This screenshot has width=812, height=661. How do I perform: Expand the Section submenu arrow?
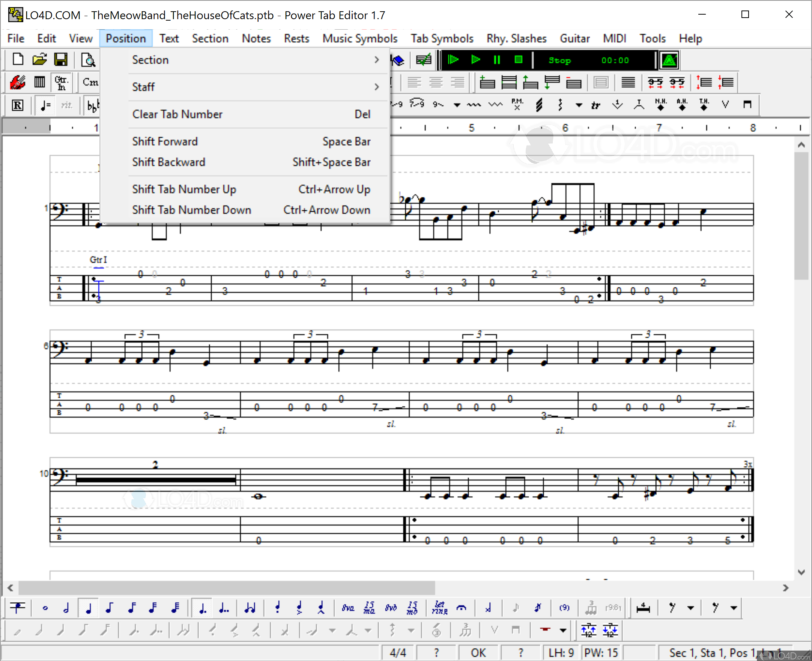coord(376,60)
